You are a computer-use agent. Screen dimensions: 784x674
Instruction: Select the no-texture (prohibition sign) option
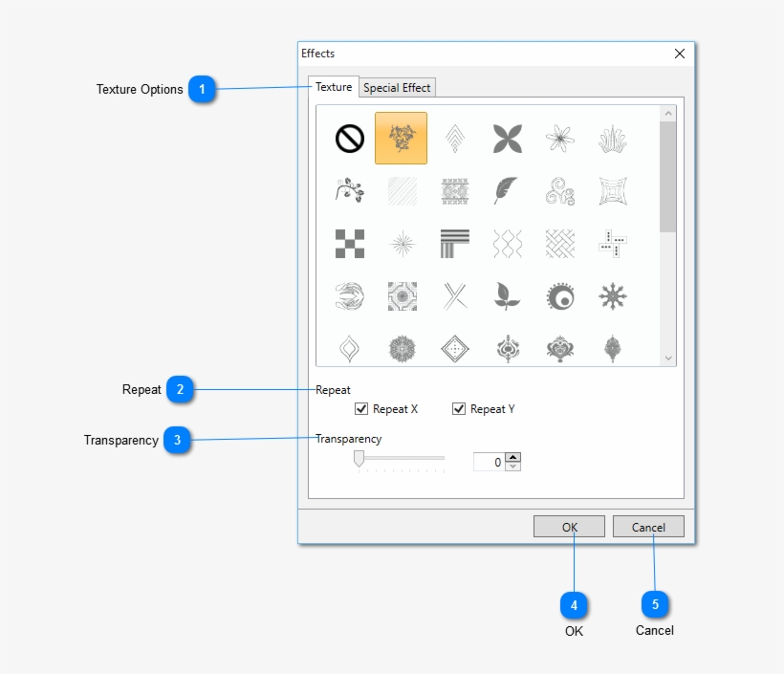pos(349,139)
